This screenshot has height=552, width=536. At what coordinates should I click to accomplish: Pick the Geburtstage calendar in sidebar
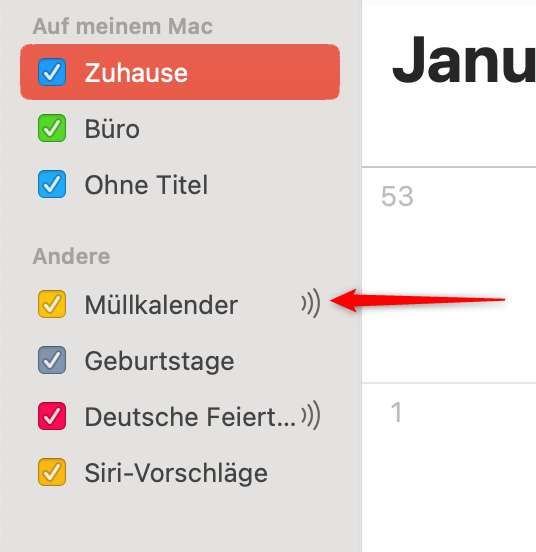[159, 361]
